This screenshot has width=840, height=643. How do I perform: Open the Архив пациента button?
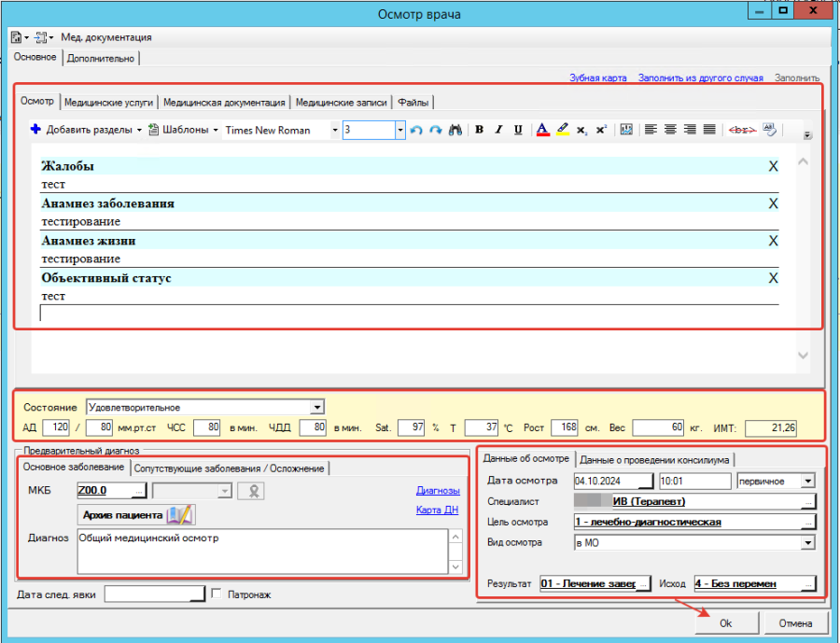(136, 515)
